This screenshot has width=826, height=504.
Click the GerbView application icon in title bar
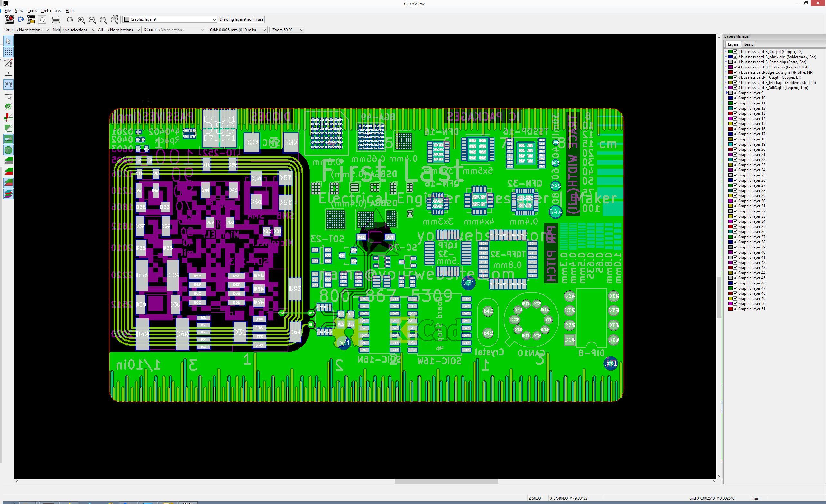(x=6, y=3)
